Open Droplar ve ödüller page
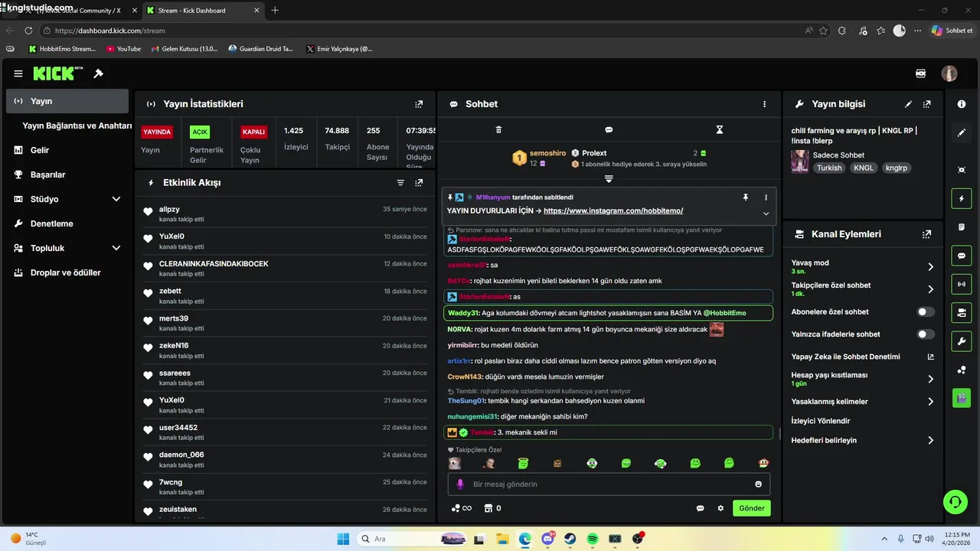This screenshot has width=980, height=551. coord(67,272)
